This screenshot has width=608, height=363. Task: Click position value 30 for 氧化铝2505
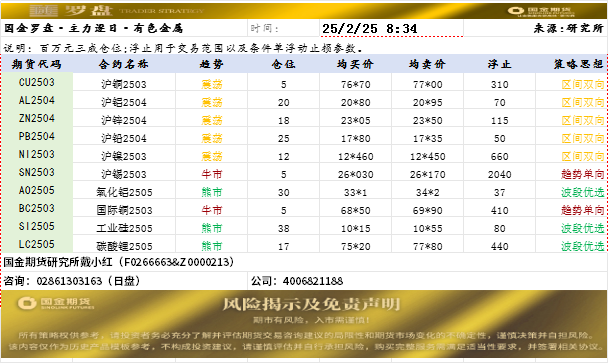tap(283, 192)
